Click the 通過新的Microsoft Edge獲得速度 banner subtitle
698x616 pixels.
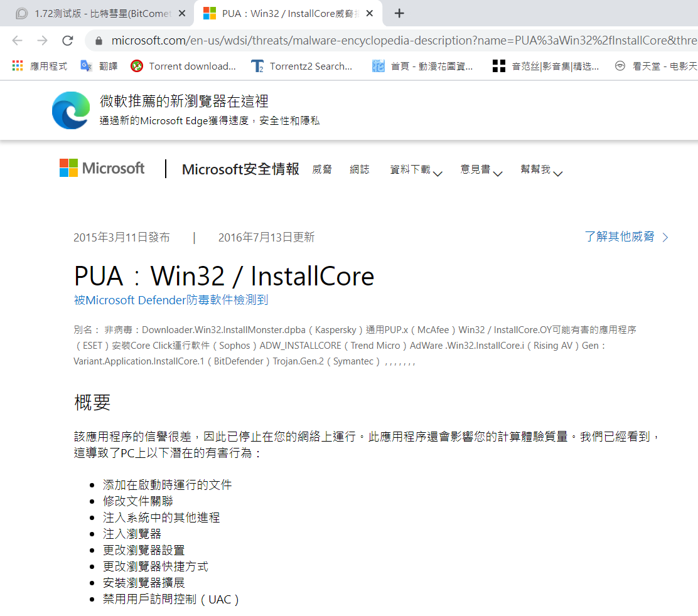click(209, 121)
